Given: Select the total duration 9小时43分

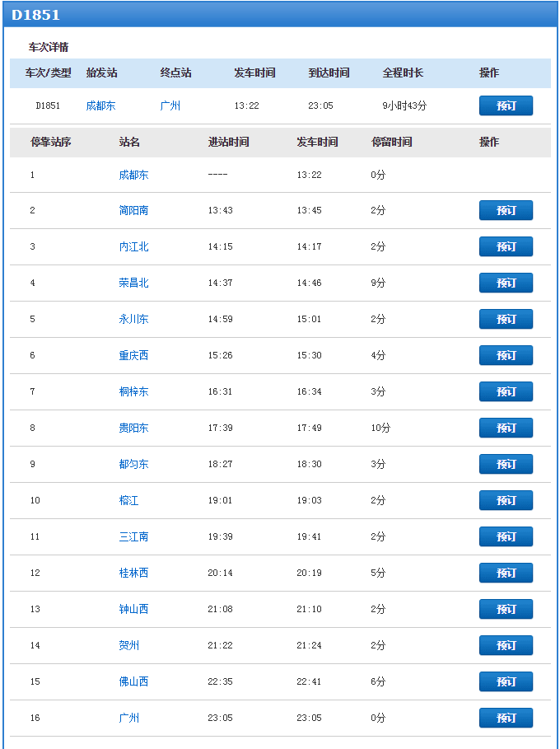Looking at the screenshot, I should click(x=404, y=105).
